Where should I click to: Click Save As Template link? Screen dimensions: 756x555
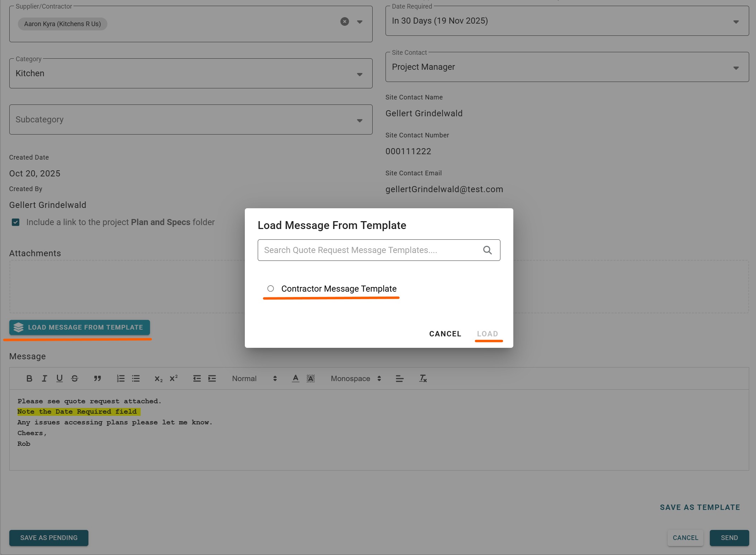point(699,507)
